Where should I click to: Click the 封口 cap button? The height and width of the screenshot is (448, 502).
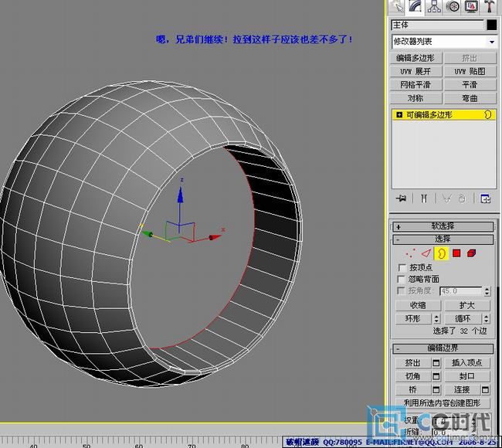[x=467, y=376]
